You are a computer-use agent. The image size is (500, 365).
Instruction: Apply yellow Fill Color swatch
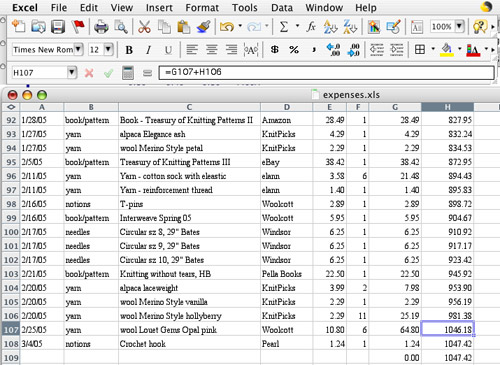click(447, 50)
